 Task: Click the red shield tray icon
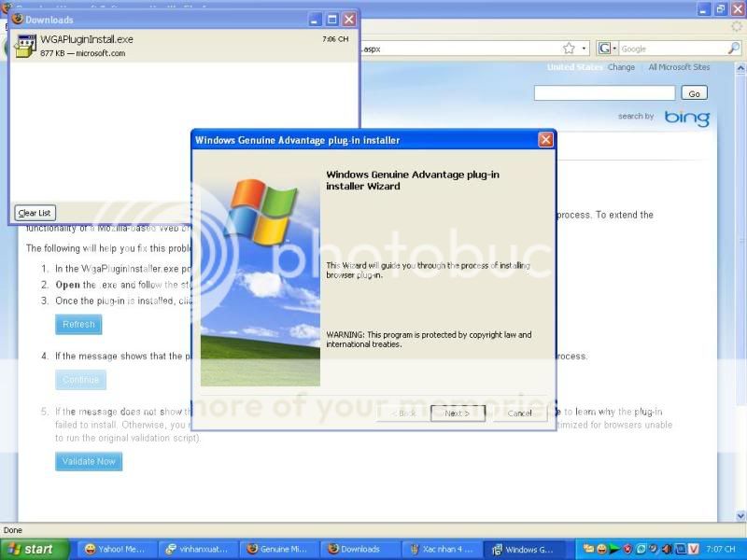click(627, 549)
